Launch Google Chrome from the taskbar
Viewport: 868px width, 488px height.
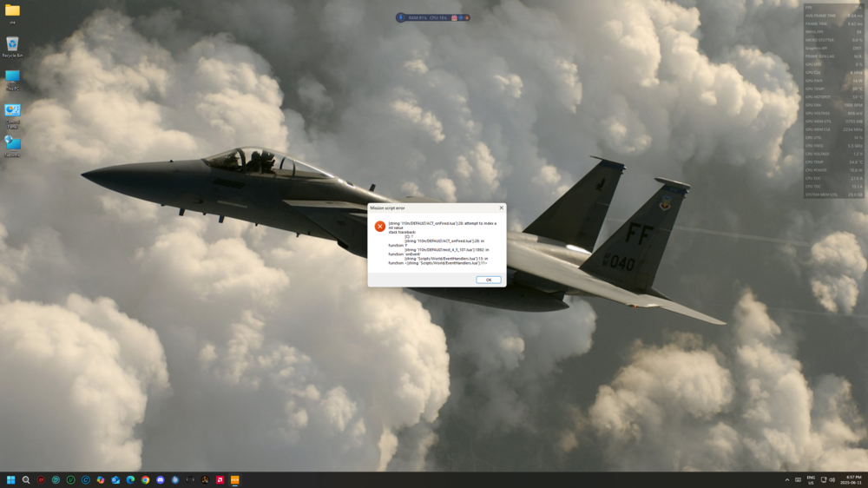point(145,479)
